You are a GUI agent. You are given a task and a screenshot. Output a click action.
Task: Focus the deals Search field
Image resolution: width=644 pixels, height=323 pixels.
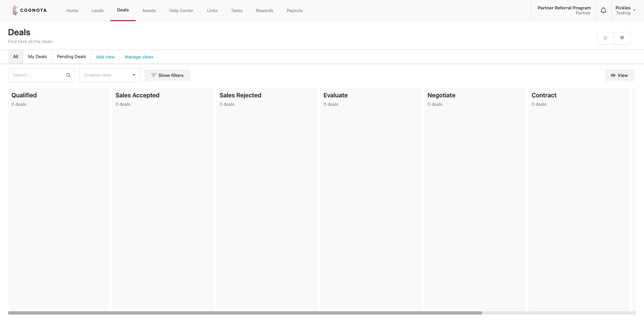(x=37, y=75)
